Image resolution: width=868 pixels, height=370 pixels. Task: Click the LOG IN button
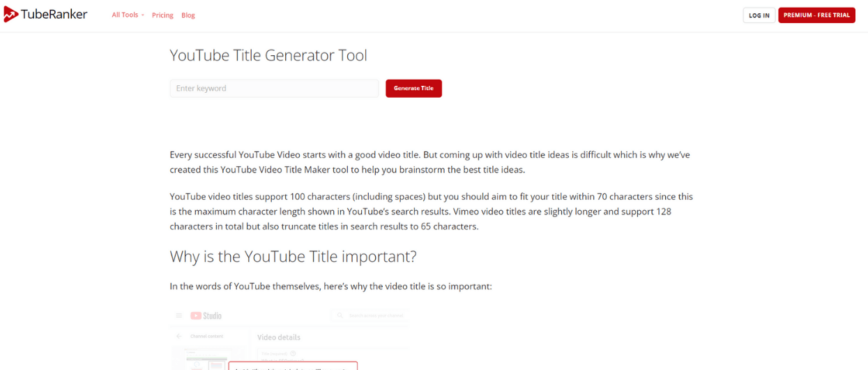[759, 15]
